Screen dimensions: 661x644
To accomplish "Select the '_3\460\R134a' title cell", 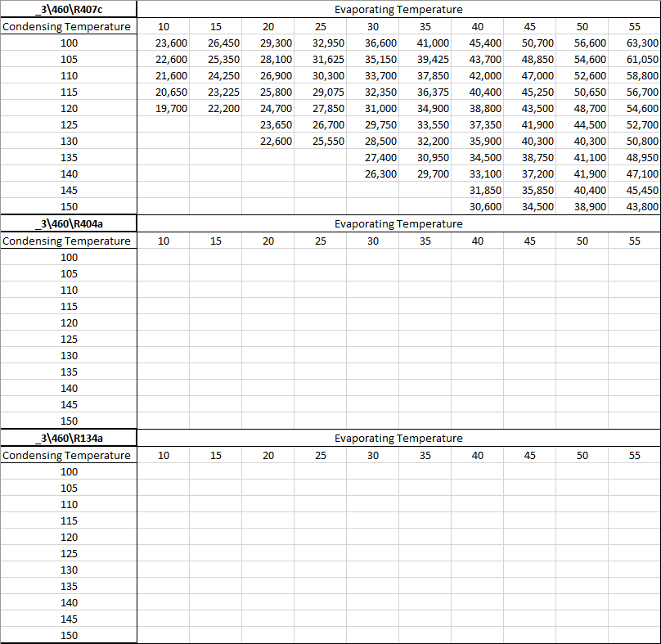I will (69, 438).
